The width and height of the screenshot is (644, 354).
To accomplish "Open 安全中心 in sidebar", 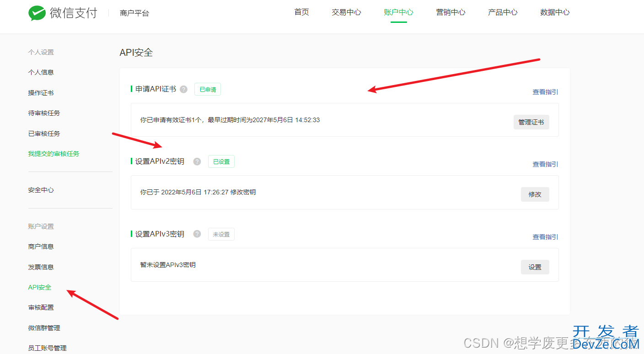I will [41, 190].
